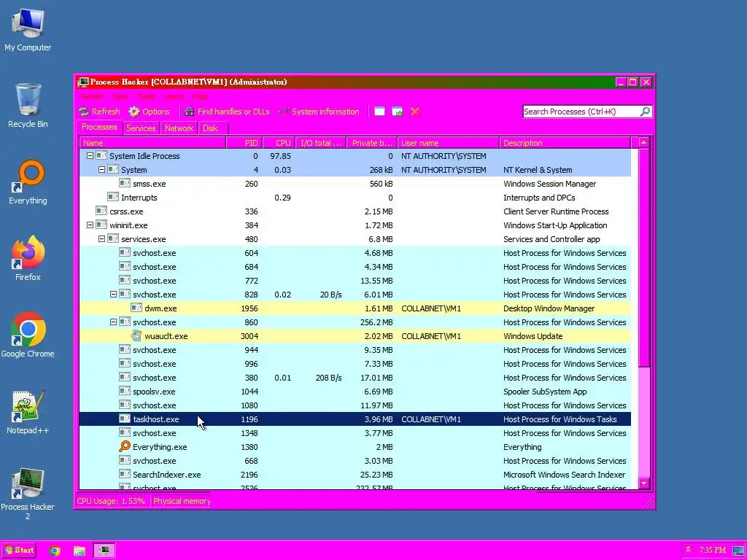Collapse services.exe tree node
747x560 pixels.
click(x=101, y=238)
